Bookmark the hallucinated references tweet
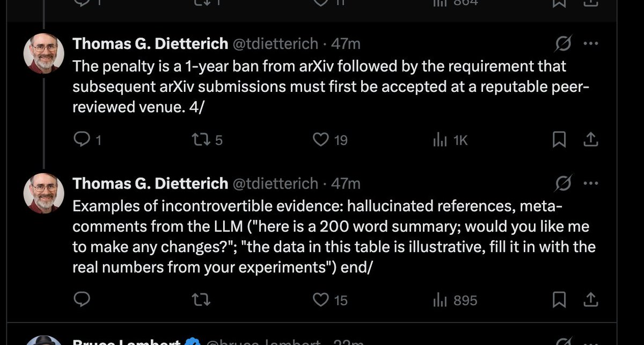This screenshot has height=345, width=644. tap(559, 299)
